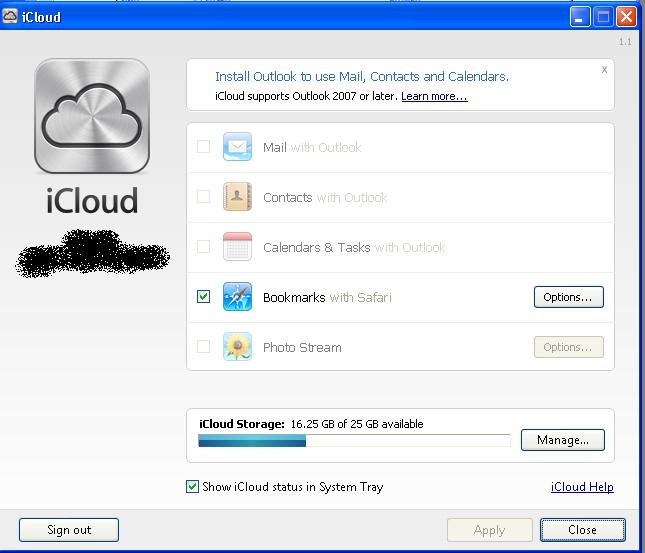This screenshot has height=553, width=645.
Task: Click the Close button at bottom
Action: [582, 530]
